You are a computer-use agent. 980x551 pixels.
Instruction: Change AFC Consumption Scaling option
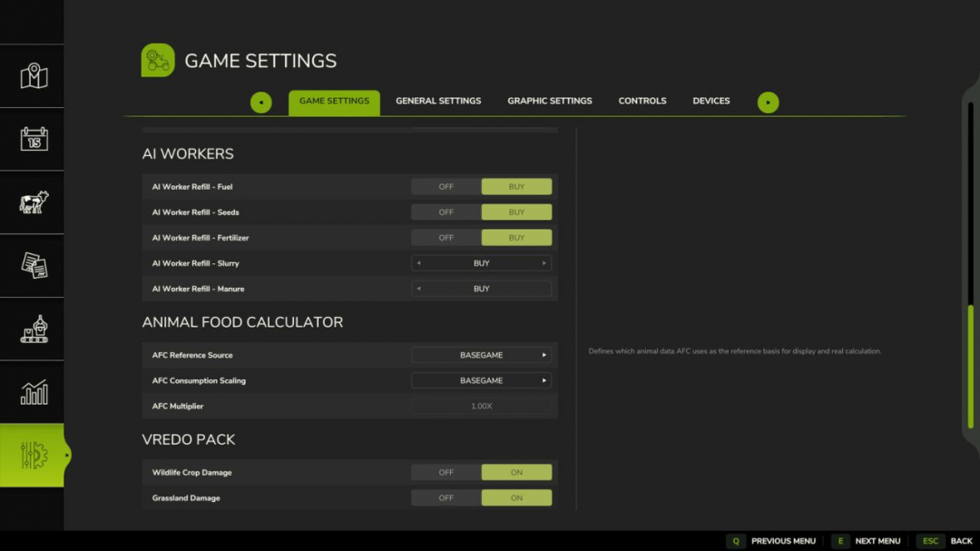coord(481,380)
